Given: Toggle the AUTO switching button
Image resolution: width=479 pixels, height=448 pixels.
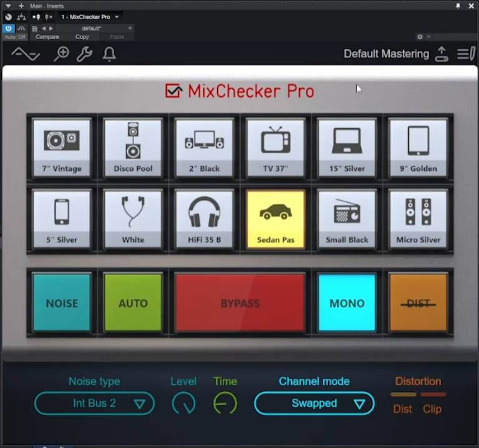Looking at the screenshot, I should 133,303.
